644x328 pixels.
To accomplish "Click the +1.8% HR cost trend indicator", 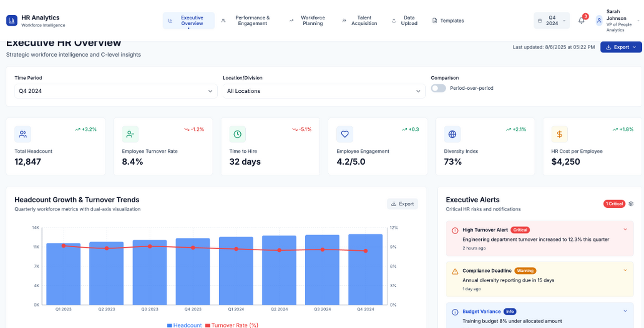I will tap(623, 129).
